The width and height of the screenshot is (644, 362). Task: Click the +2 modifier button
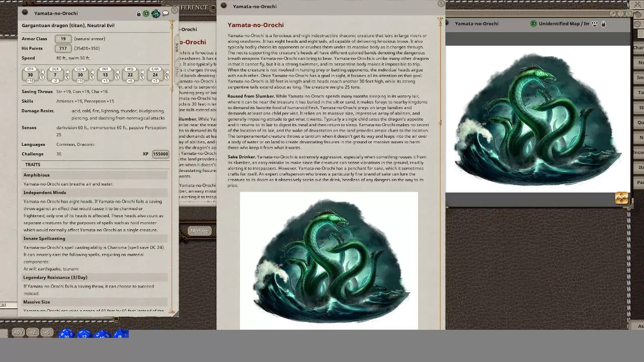[x=33, y=332]
